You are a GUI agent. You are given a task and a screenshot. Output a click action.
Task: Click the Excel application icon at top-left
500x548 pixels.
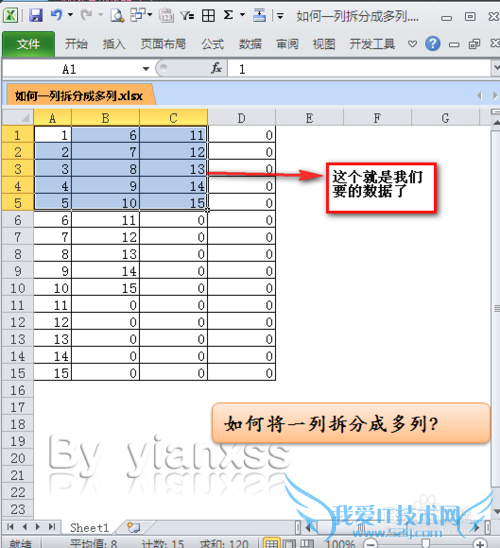(10, 15)
